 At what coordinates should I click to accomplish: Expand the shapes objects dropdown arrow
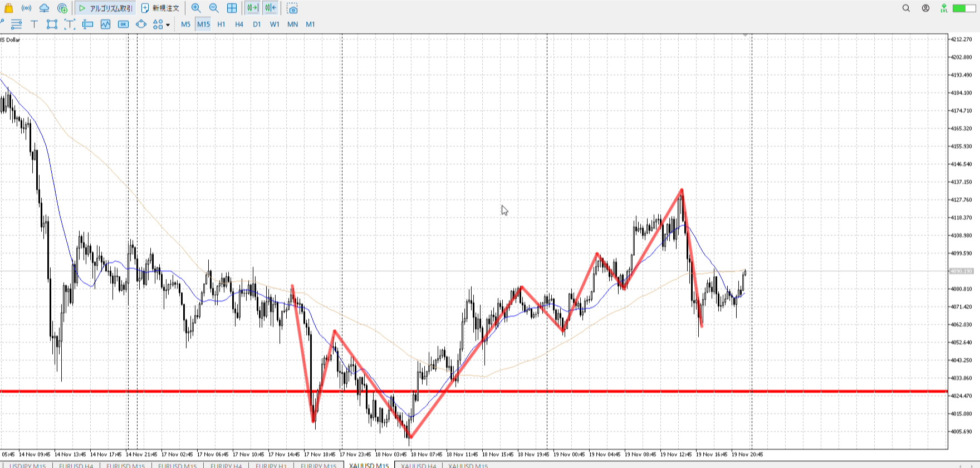point(168,25)
